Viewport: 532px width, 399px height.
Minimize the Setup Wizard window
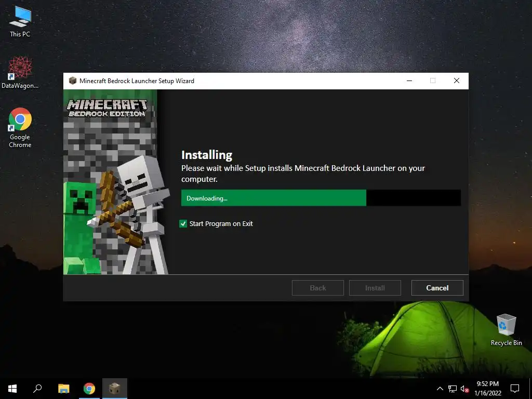pyautogui.click(x=409, y=81)
